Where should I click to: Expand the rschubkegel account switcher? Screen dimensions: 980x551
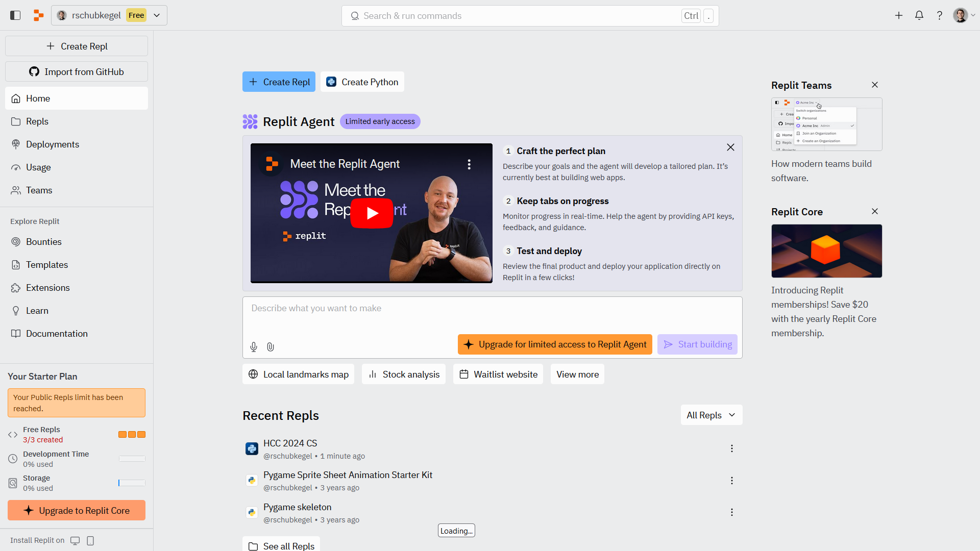(109, 15)
